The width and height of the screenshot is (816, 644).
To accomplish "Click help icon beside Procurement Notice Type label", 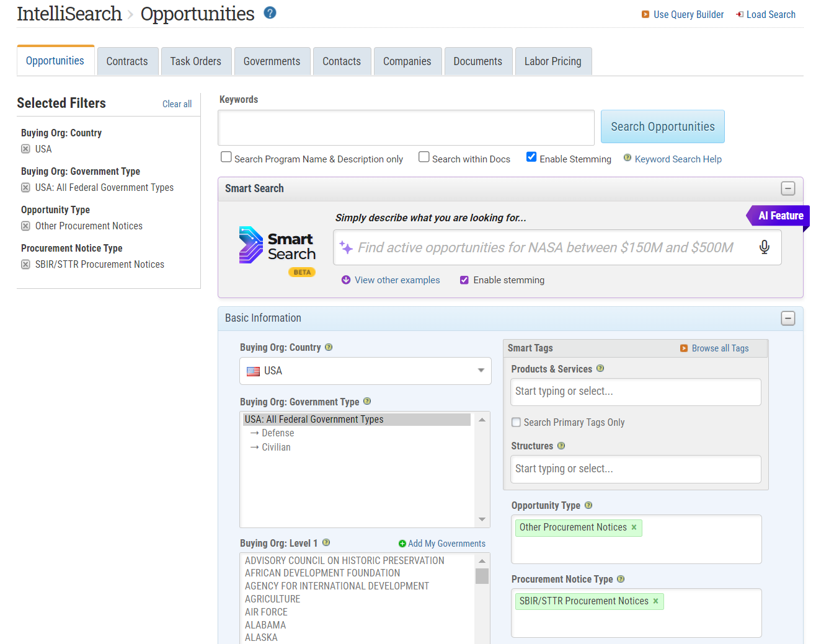I will (621, 579).
